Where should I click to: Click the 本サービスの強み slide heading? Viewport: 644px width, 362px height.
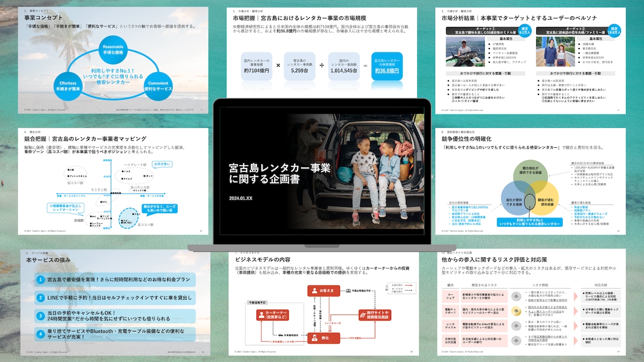[x=48, y=260]
